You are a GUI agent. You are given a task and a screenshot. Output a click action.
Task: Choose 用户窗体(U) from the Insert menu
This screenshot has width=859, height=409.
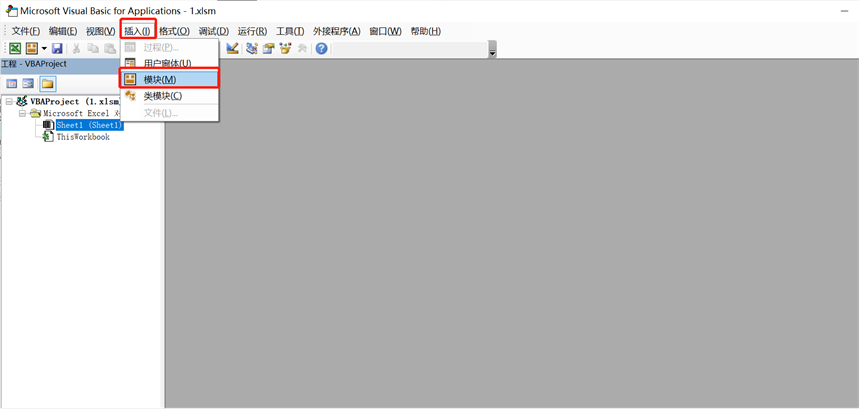click(x=167, y=63)
